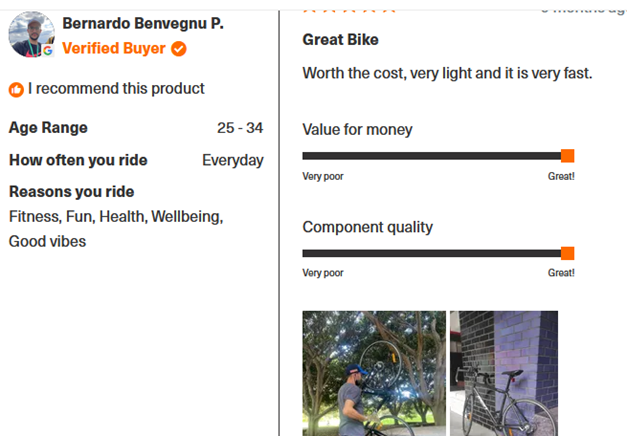Viewport: 627px width, 436px height.
Task: Click the reviewer's profile avatar photo
Action: (30, 33)
